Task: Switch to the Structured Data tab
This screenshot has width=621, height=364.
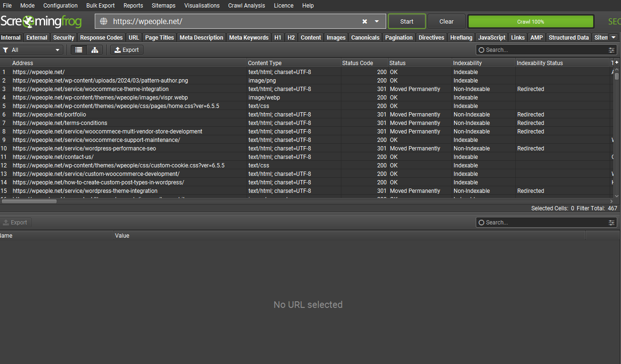Action: click(569, 37)
